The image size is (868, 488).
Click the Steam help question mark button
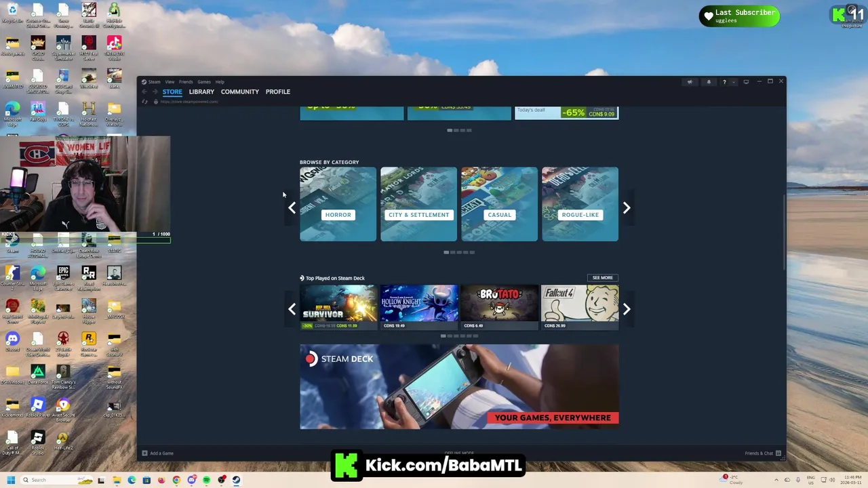pyautogui.click(x=724, y=82)
